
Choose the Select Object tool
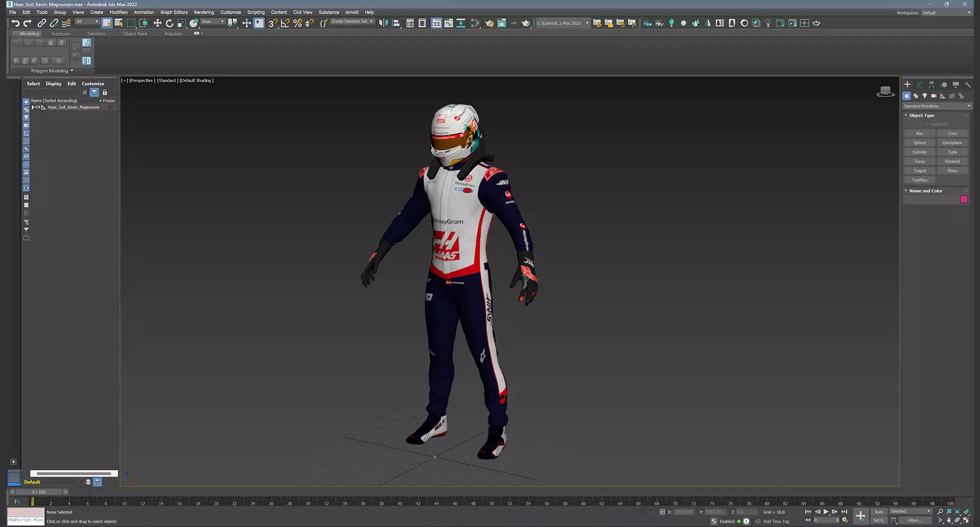(x=107, y=23)
